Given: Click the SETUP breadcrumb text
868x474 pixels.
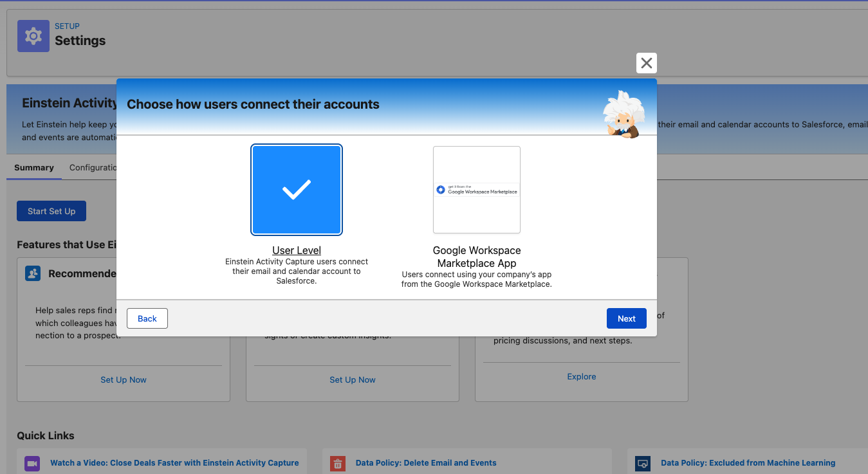Looking at the screenshot, I should coord(67,26).
